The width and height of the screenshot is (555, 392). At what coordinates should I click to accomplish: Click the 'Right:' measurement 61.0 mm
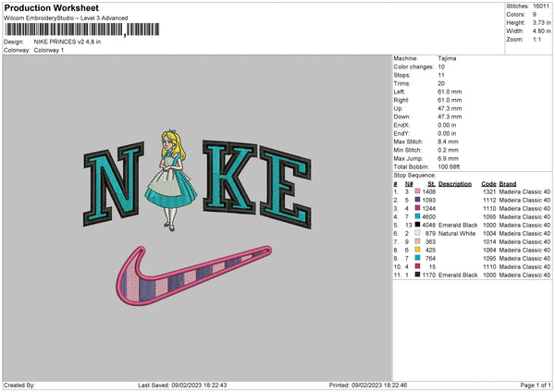450,100
